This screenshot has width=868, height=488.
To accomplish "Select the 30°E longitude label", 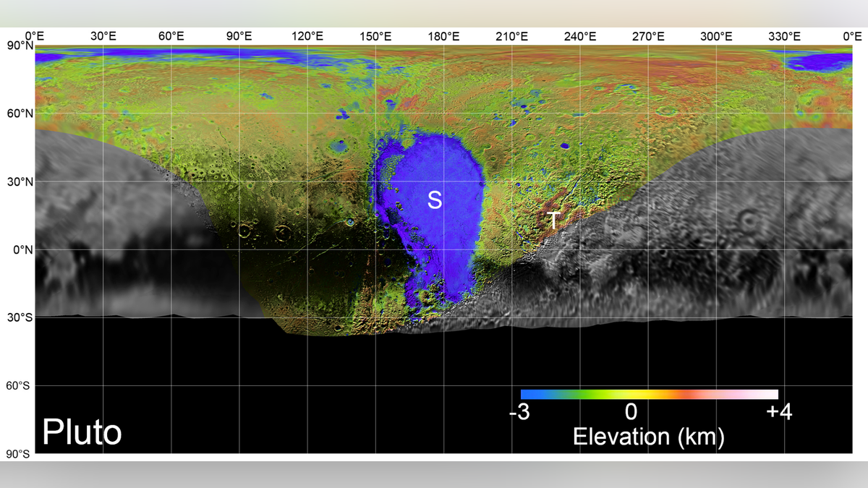I will click(103, 36).
